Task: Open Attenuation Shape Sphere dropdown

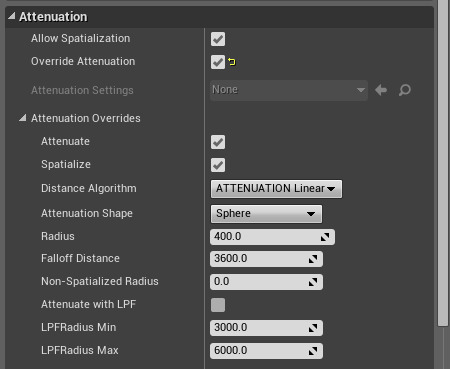Action: 266,214
